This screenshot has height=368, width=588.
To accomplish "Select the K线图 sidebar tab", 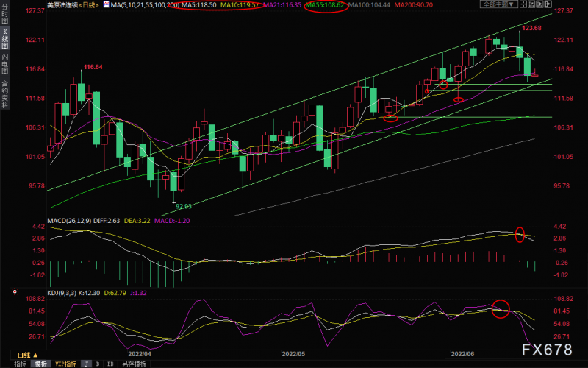I will 5,39.
